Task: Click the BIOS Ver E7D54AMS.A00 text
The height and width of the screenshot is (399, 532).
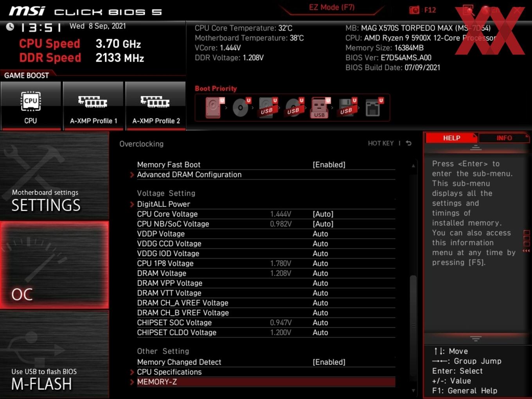Action: pyautogui.click(x=388, y=58)
